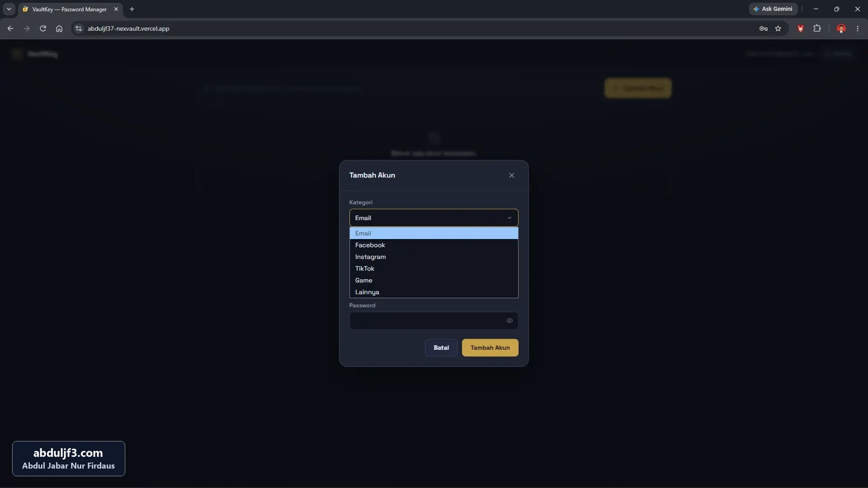
Task: Open the browser home page
Action: point(59,28)
